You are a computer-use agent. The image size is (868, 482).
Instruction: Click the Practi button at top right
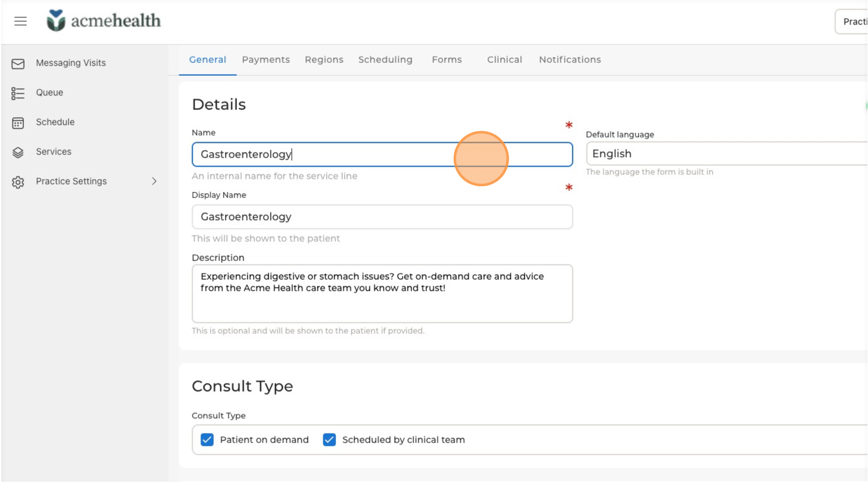point(852,22)
